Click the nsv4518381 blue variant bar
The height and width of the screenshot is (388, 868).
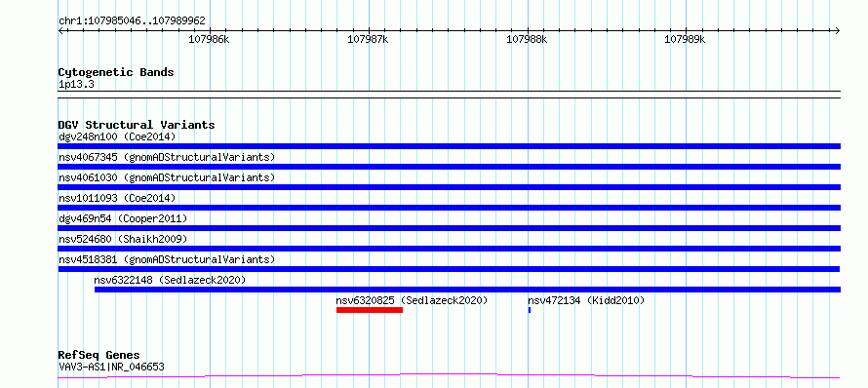point(449,269)
